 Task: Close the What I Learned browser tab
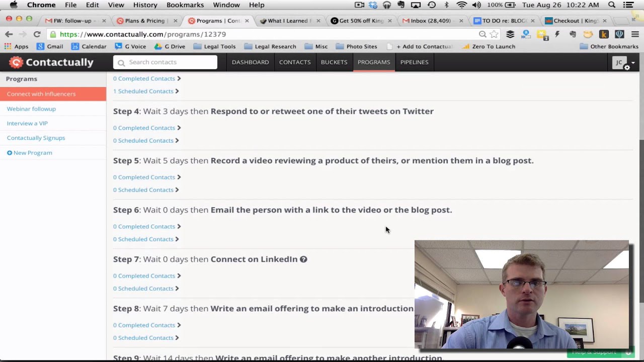click(x=318, y=21)
